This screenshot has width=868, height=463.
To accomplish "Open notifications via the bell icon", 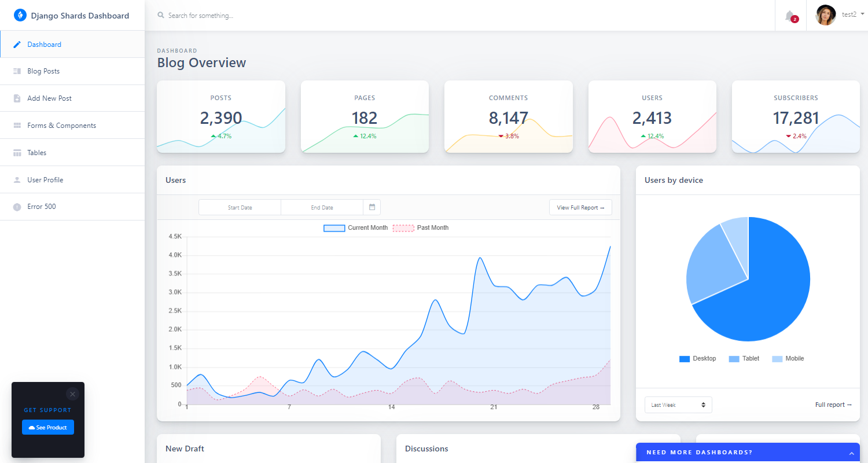I will pos(790,14).
